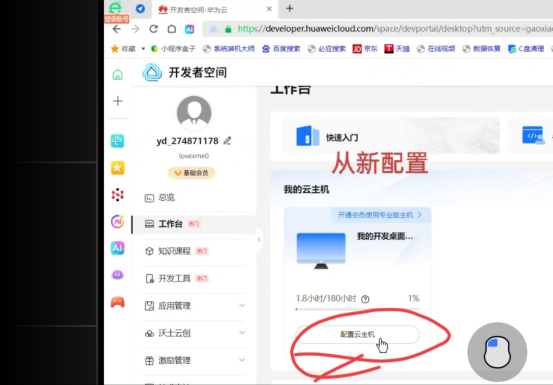
Task: Open the blue square AI sidebar icon
Action: [117, 248]
